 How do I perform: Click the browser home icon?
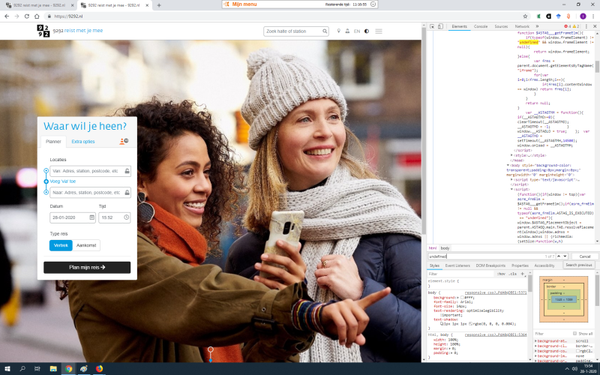pos(37,16)
